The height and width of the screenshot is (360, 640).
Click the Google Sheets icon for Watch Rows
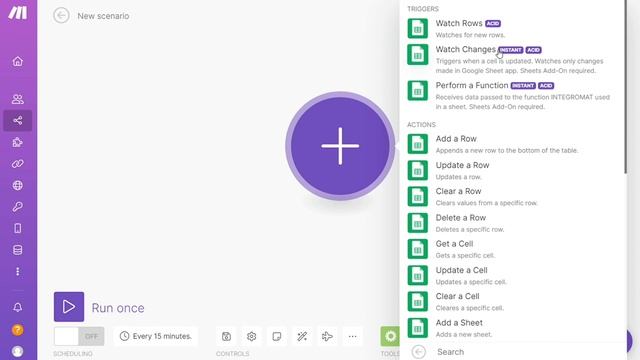[x=418, y=29]
